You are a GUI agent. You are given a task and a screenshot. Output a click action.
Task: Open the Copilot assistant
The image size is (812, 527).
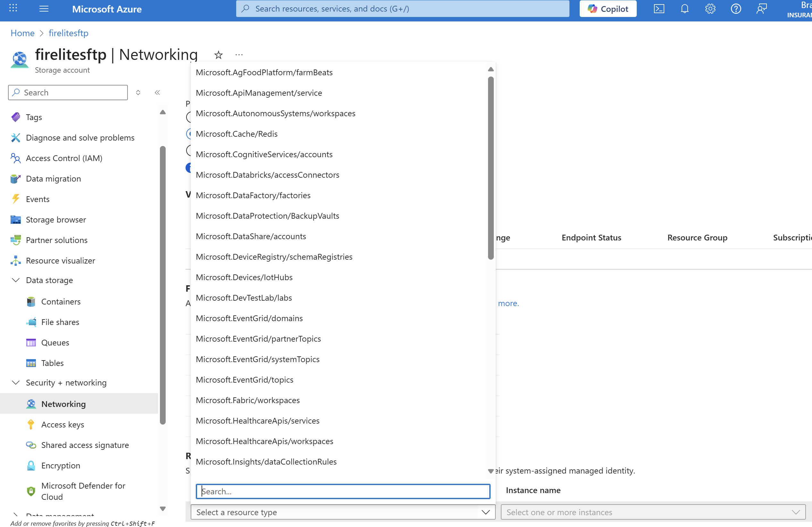point(608,9)
